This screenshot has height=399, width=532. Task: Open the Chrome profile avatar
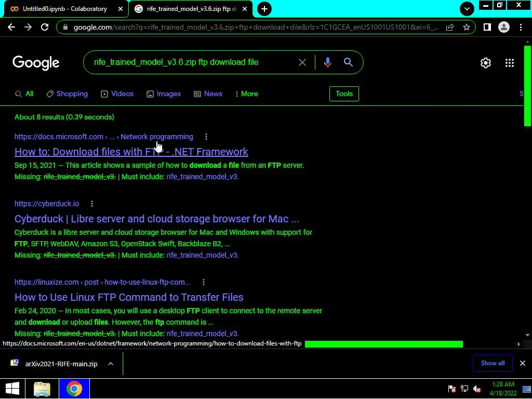click(x=504, y=27)
